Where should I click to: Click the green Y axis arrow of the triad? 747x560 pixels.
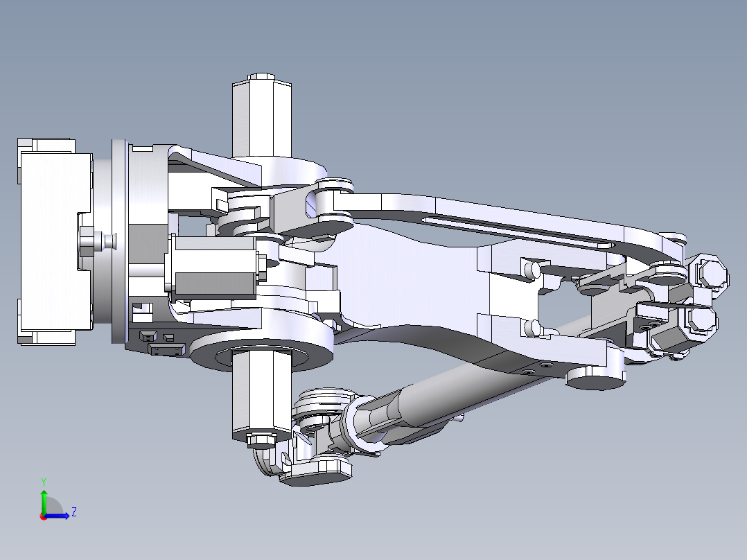click(x=44, y=501)
